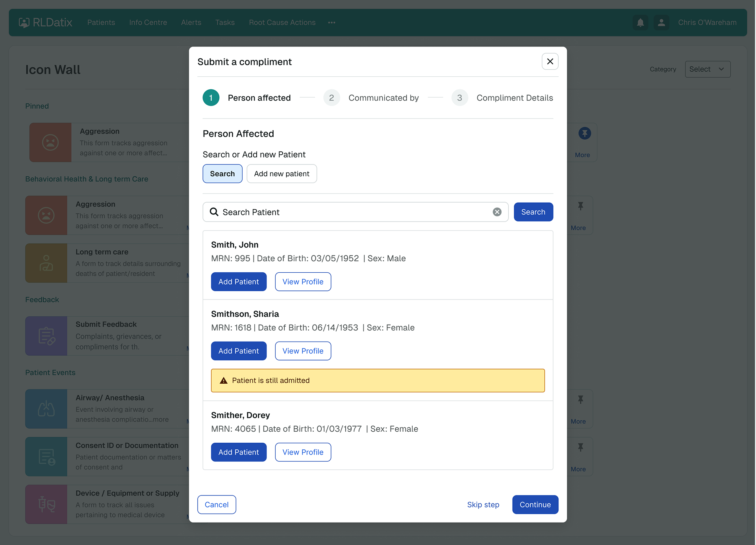View Profile of Smith, John
The image size is (756, 545).
point(303,282)
